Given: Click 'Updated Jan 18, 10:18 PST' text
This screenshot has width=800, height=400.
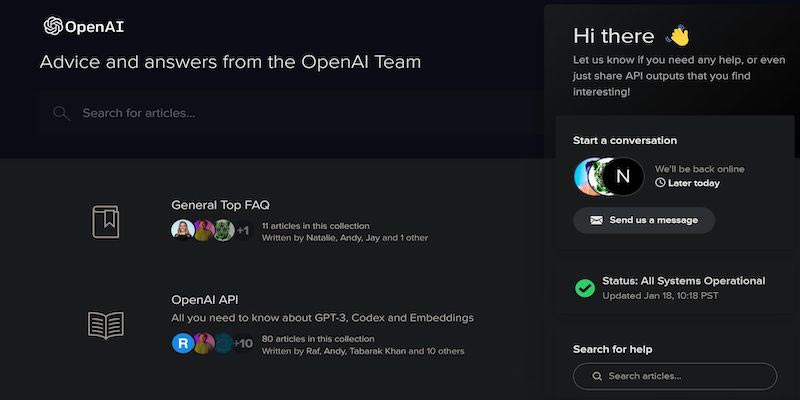Looking at the screenshot, I should coord(660,296).
